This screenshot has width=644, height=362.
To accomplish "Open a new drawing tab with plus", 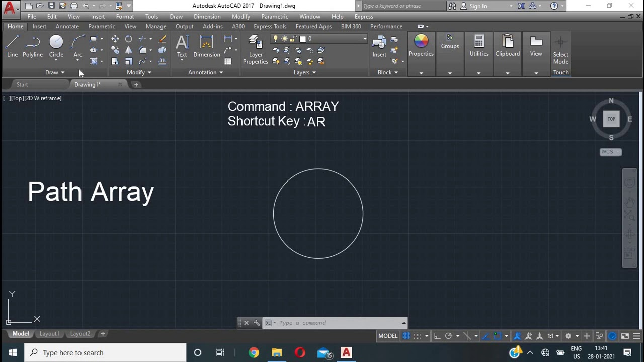I will click(x=136, y=85).
